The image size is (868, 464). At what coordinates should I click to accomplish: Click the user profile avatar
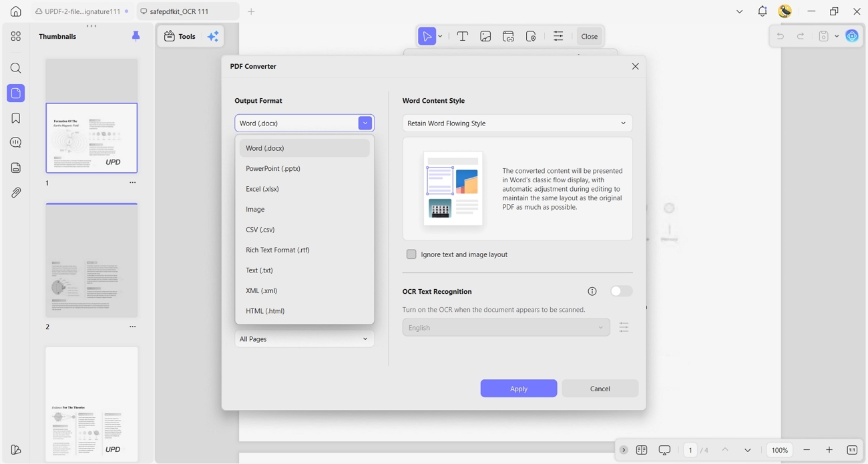[x=785, y=11]
